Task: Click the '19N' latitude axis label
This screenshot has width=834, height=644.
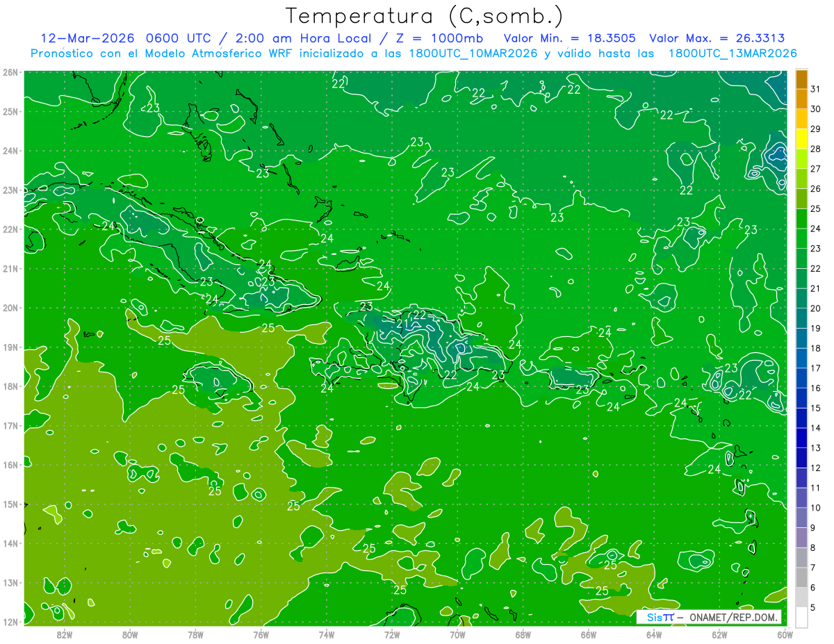Action: (x=10, y=347)
